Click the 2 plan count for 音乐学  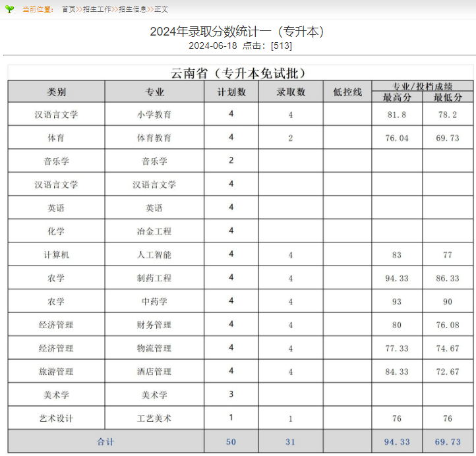coord(231,160)
